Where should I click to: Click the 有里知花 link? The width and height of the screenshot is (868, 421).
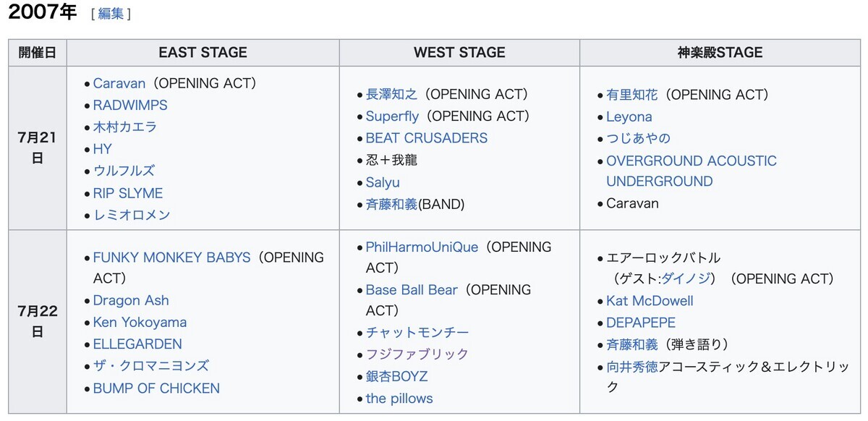(x=632, y=94)
